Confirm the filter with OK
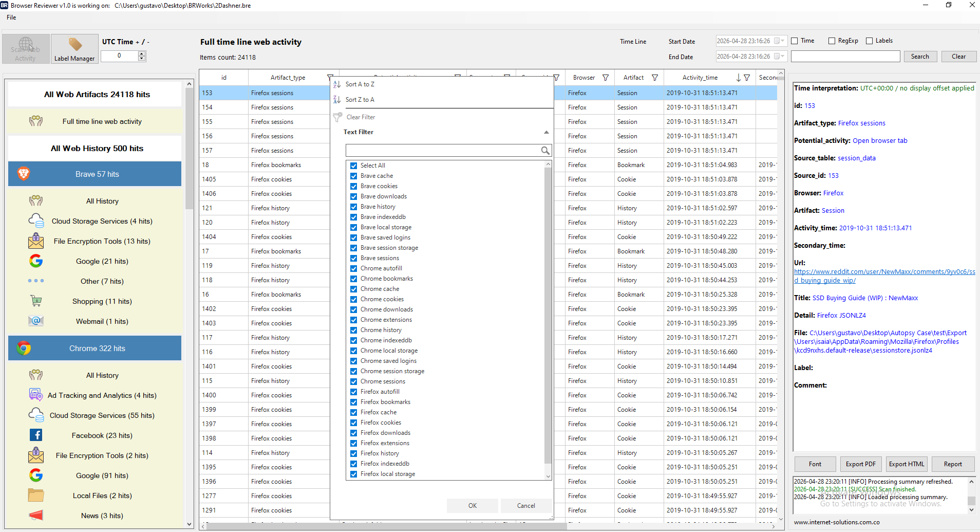Screen dimensions: 980x532 473,506
